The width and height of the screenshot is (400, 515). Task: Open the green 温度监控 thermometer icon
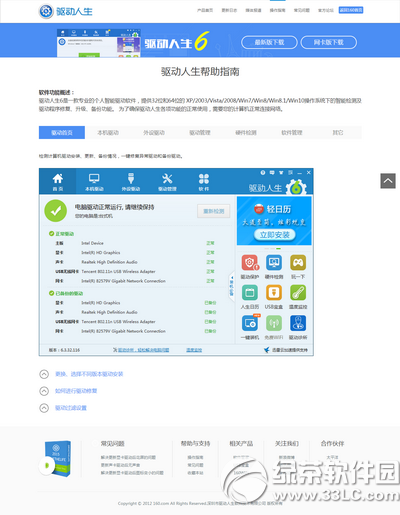298,293
